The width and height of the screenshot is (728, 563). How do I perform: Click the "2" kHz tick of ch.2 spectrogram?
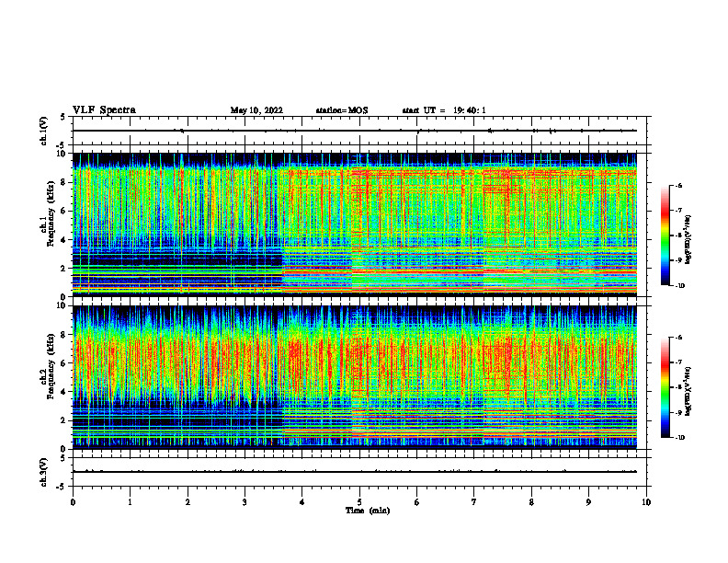[x=64, y=420]
